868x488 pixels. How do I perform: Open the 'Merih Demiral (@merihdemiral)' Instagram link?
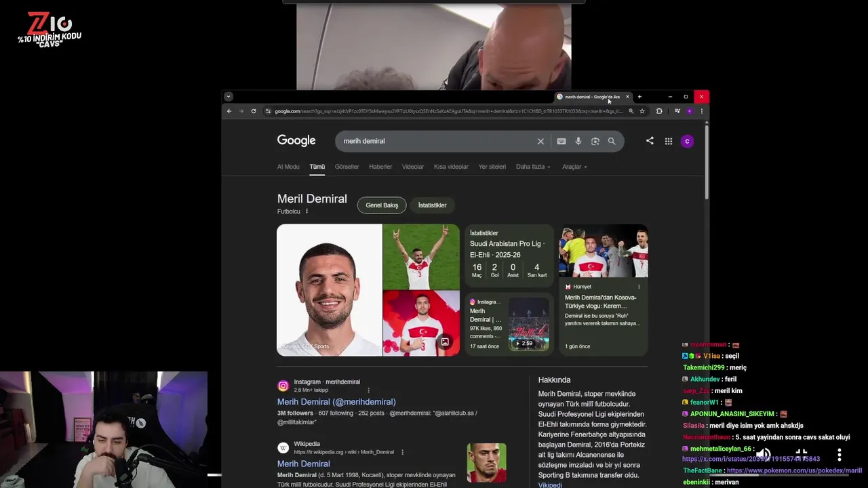336,402
